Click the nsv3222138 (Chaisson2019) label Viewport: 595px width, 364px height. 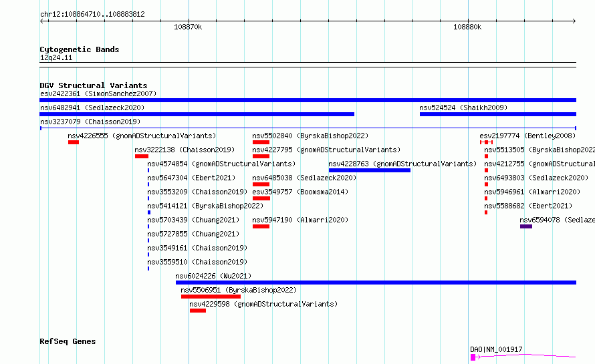point(185,150)
